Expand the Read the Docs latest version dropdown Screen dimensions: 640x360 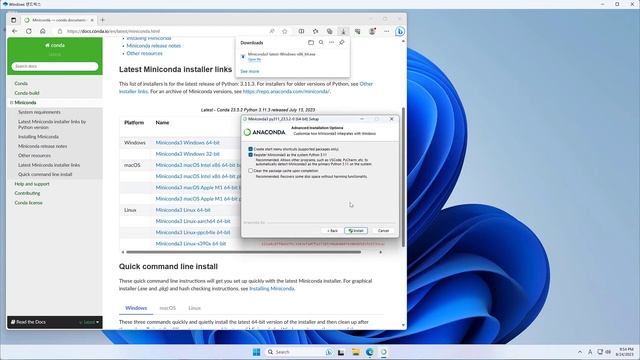tap(89, 322)
